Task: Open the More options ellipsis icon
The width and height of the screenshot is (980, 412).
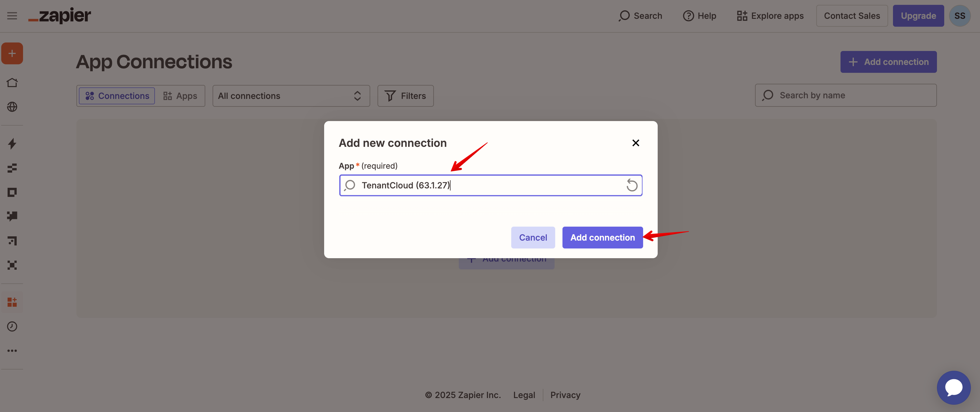Action: [12, 351]
